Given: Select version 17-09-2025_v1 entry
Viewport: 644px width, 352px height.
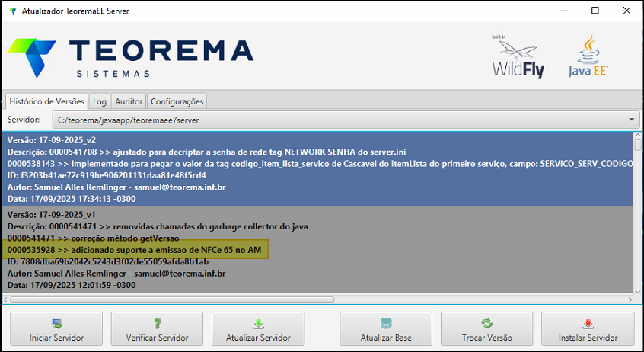Looking at the screenshot, I should pyautogui.click(x=304, y=249).
